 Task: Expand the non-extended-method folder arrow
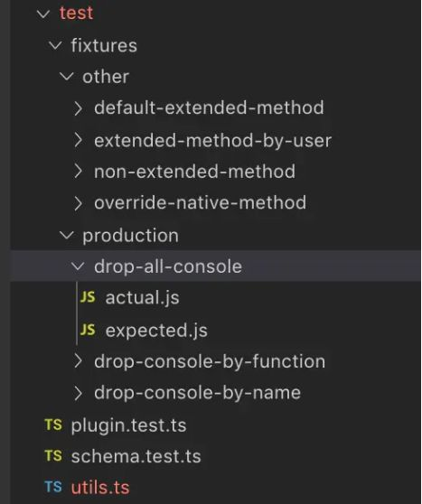coord(78,172)
